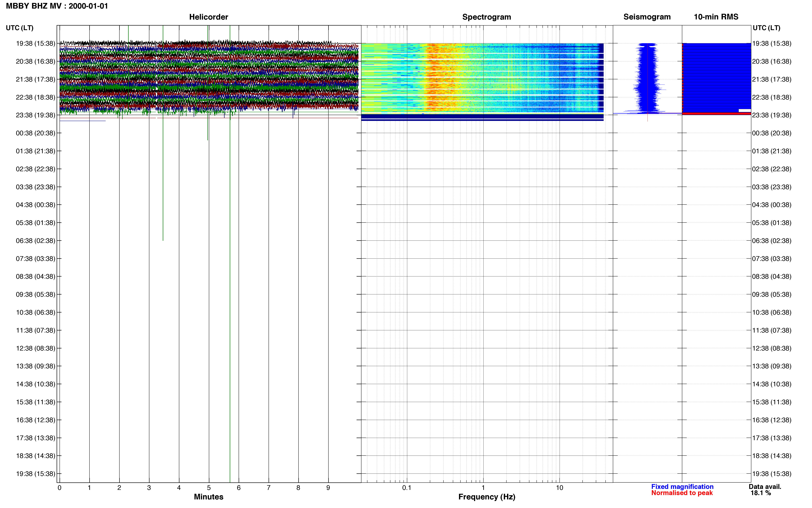Click left axis time label '06:38 (02:38)'
This screenshot has height=508, width=812.
[36, 240]
